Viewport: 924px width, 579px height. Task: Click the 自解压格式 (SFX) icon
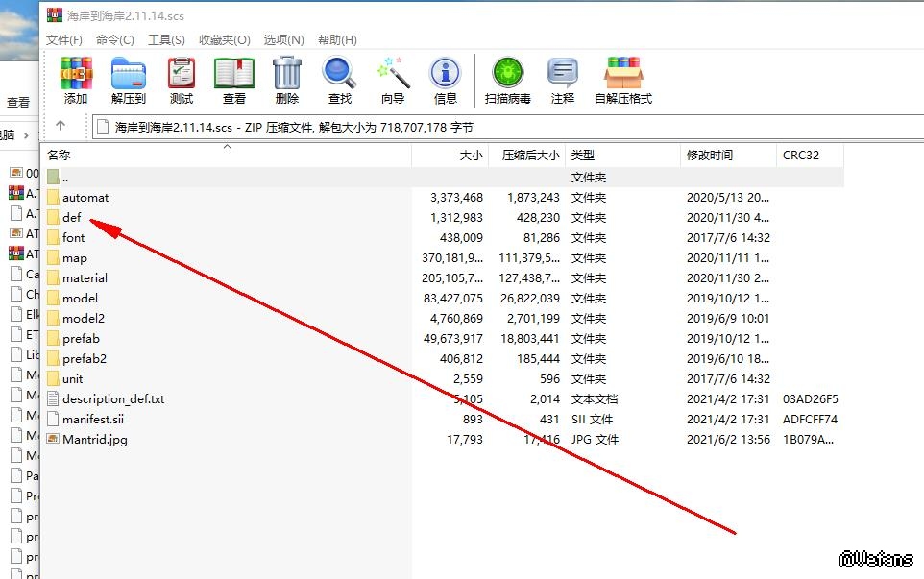tap(622, 75)
